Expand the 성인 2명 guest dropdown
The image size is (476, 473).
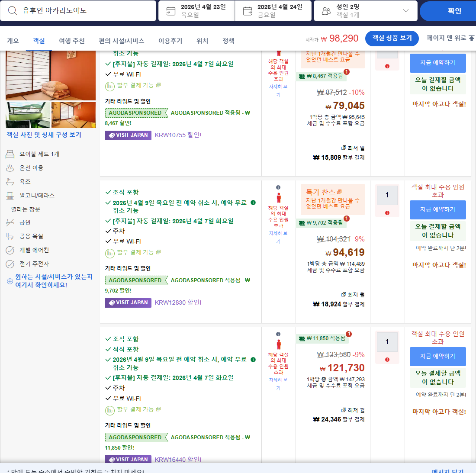[405, 10]
